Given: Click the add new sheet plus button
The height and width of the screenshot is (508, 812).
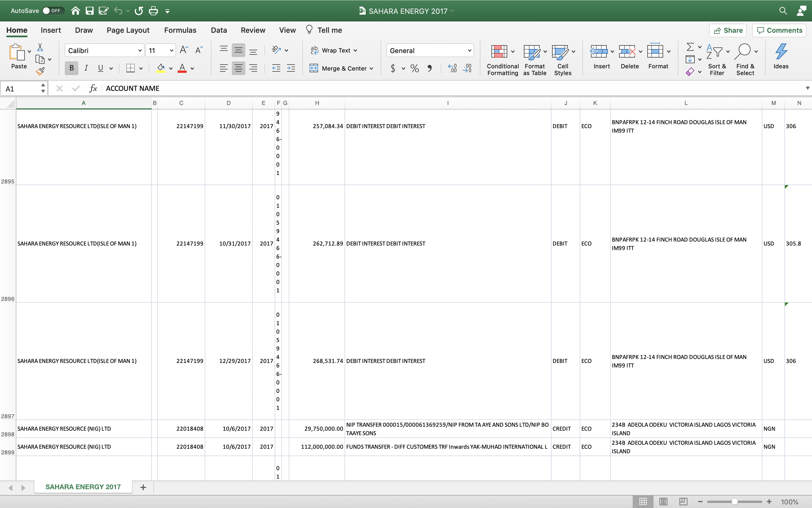Looking at the screenshot, I should (143, 487).
